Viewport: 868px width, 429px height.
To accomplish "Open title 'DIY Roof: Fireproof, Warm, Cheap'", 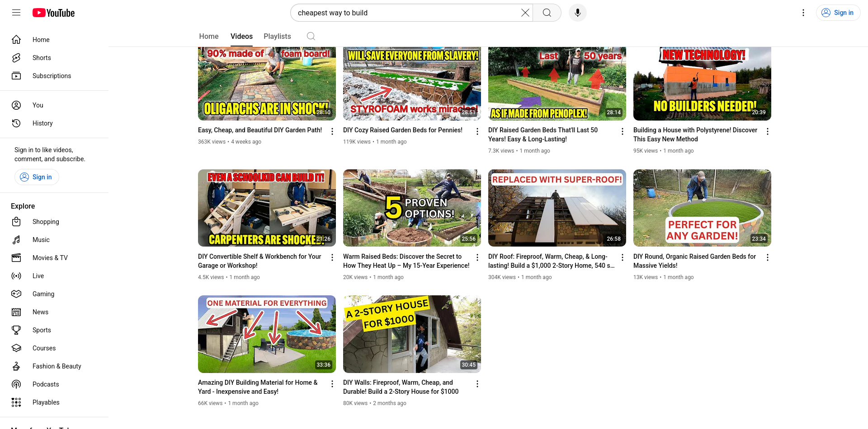I will point(552,261).
